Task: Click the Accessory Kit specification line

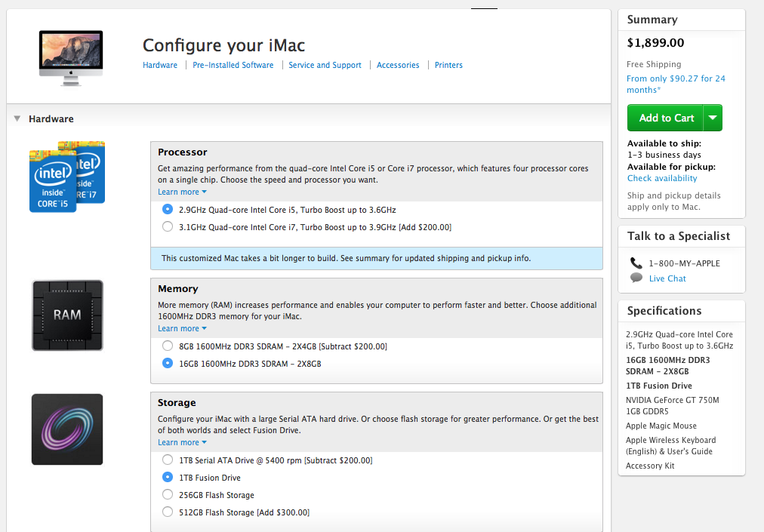Action: point(650,466)
